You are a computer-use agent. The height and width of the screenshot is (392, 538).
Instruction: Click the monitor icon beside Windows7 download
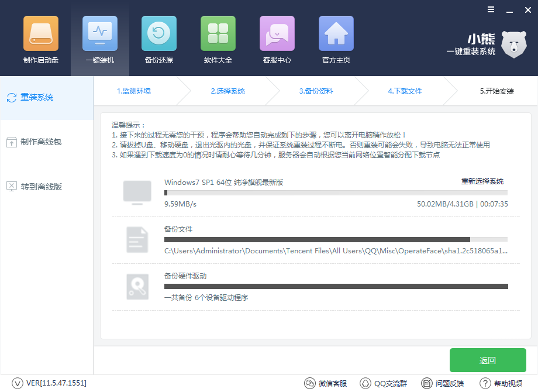coord(137,192)
